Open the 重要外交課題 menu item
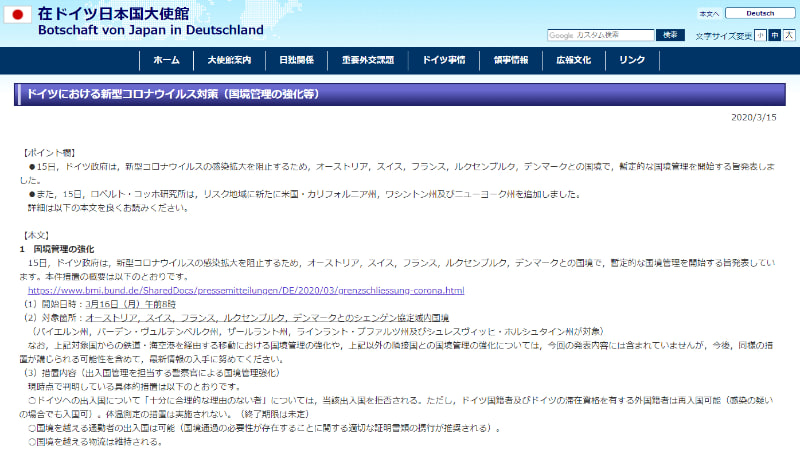Viewport: 800px width, 454px height. (x=368, y=60)
